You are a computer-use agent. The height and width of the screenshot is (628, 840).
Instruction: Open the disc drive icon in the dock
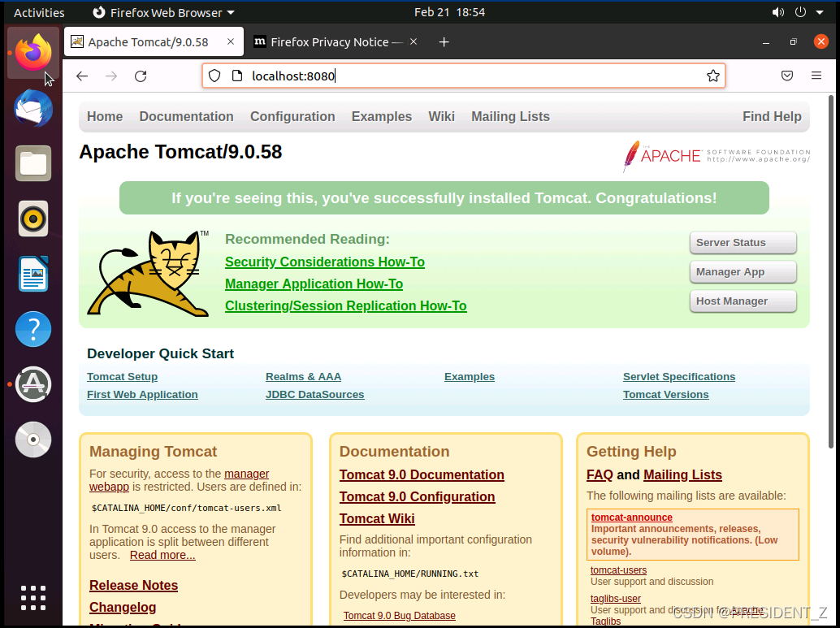pyautogui.click(x=33, y=440)
